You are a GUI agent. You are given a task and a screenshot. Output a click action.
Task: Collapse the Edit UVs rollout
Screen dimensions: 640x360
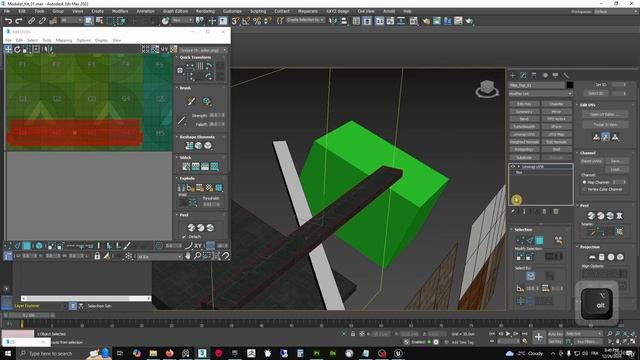578,105
